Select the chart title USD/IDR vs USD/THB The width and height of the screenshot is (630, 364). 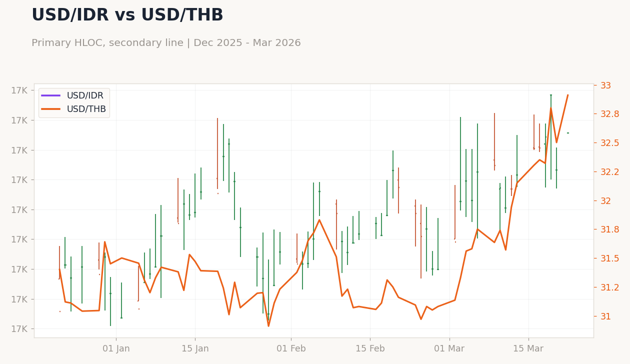pos(127,15)
